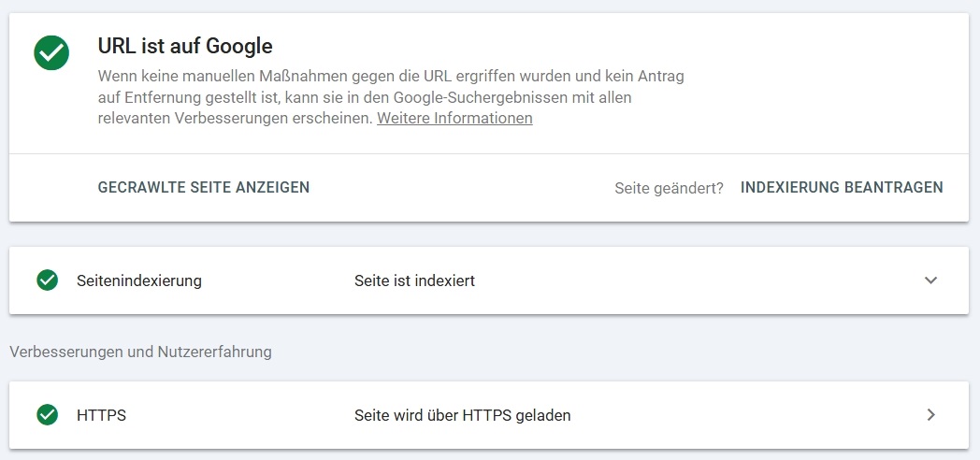The height and width of the screenshot is (460, 980).
Task: Click the "Seite geändert?" prompt text
Action: tap(669, 188)
